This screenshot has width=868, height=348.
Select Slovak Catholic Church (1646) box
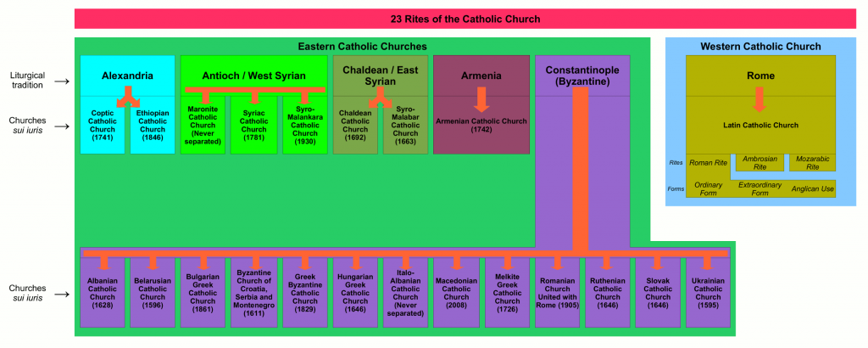pos(658,293)
